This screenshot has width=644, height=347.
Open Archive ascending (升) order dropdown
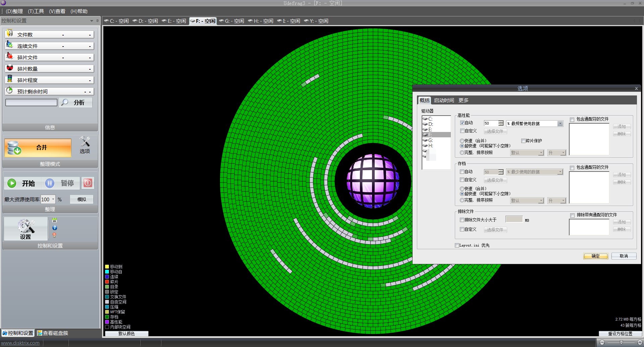coord(563,201)
